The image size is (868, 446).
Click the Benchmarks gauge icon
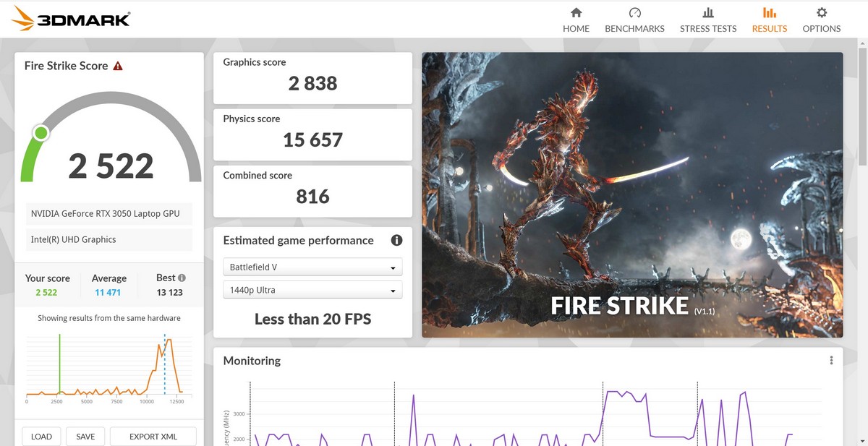(x=634, y=13)
